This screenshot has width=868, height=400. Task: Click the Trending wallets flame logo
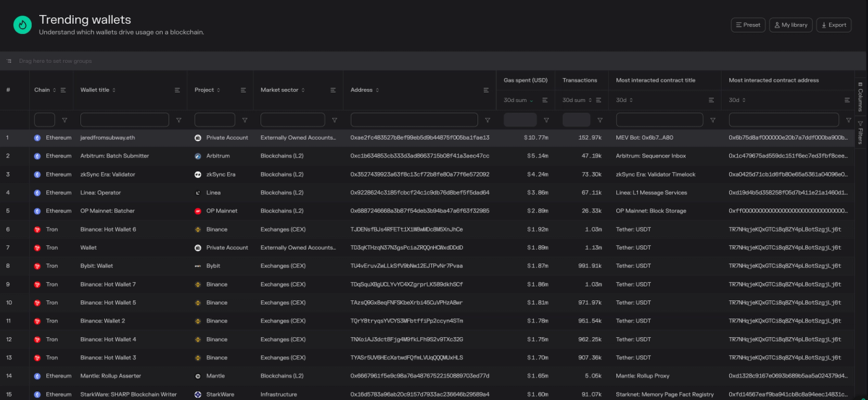click(x=22, y=25)
